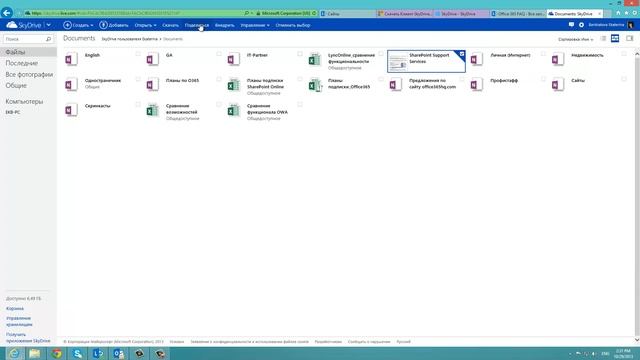Click Внедрить in the command bar
The height and width of the screenshot is (360, 640).
pos(224,25)
